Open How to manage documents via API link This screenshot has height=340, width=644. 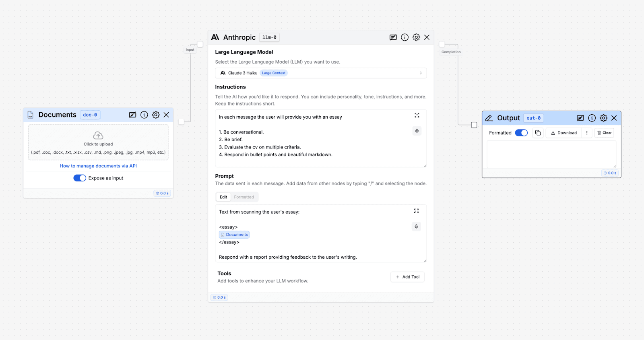click(x=98, y=166)
